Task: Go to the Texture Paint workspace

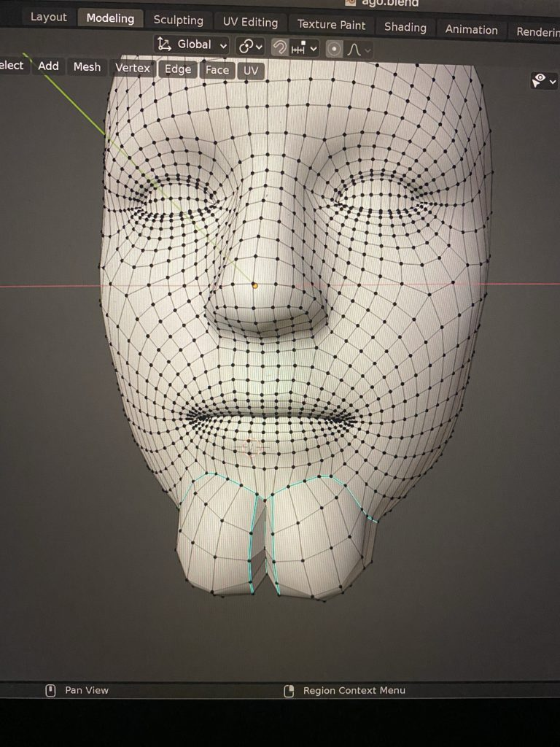Action: pyautogui.click(x=331, y=25)
